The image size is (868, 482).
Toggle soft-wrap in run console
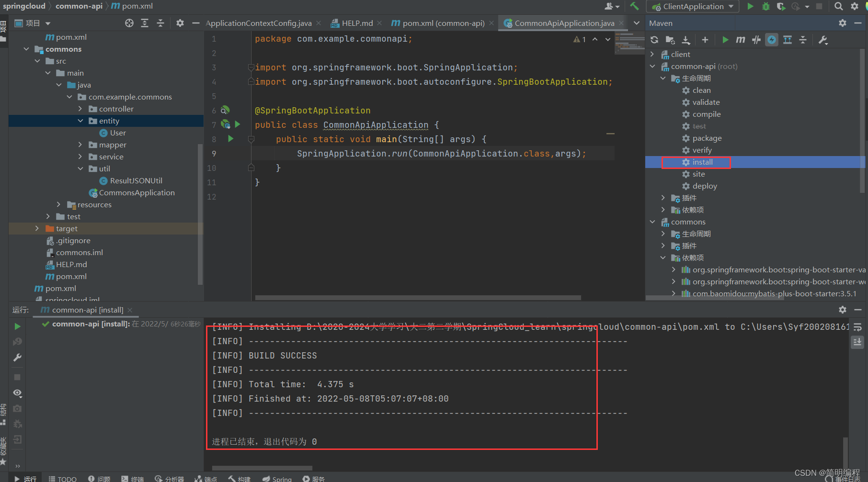(x=857, y=327)
